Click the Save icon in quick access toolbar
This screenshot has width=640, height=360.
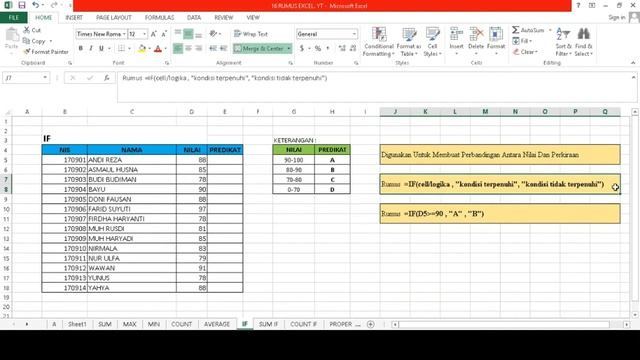pos(22,5)
